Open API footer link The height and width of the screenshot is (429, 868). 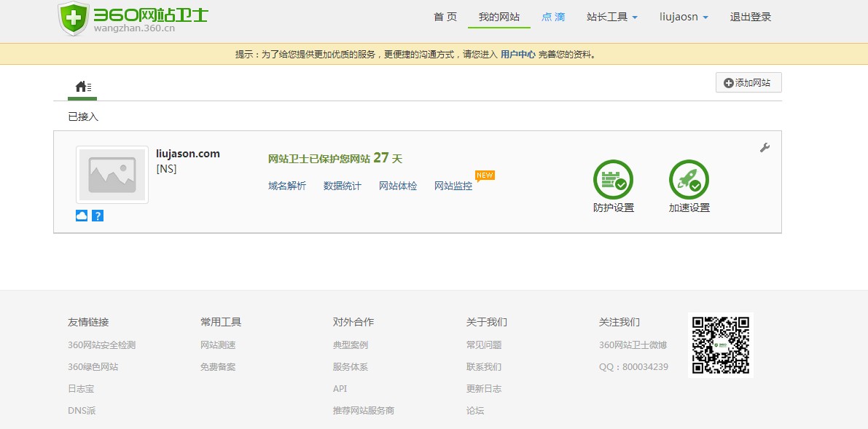point(340,389)
